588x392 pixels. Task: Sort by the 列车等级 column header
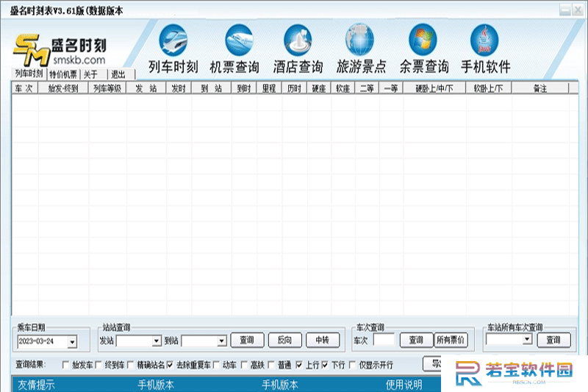click(107, 88)
